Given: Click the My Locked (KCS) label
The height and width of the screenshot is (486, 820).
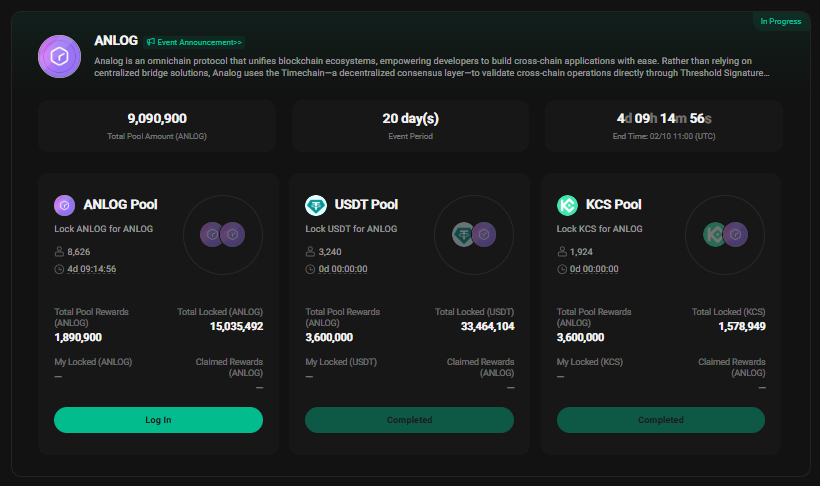Looking at the screenshot, I should [590, 361].
